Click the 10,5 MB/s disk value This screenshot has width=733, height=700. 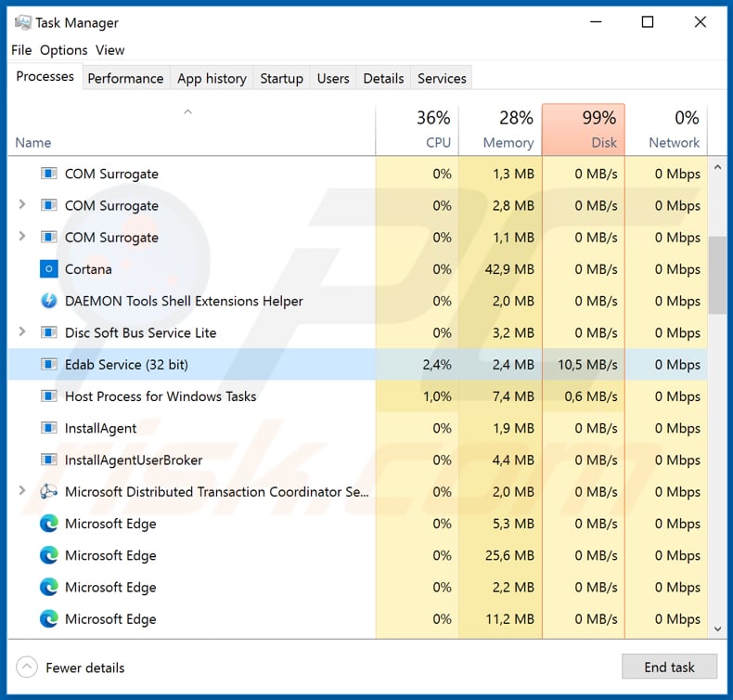pyautogui.click(x=587, y=365)
